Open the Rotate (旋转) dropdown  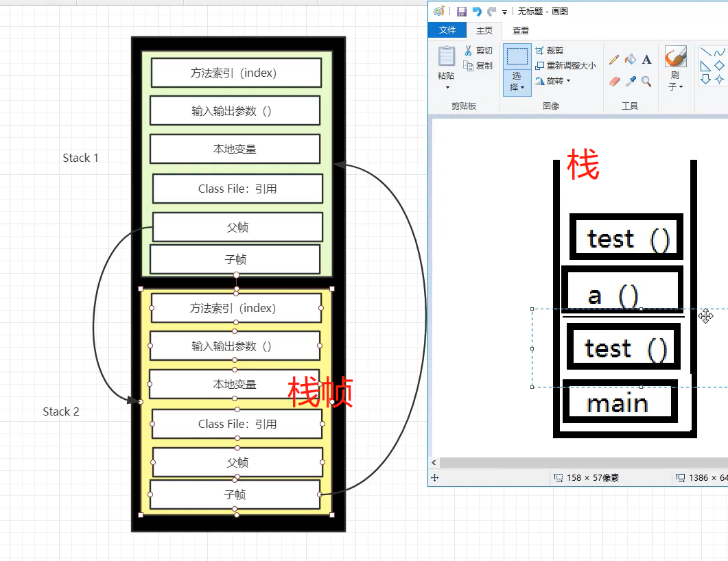552,81
